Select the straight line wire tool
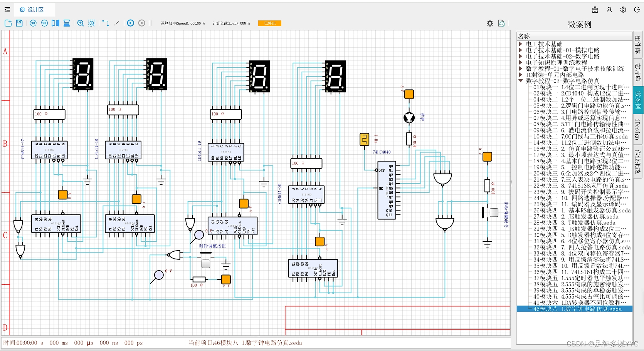This screenshot has height=351, width=644. coord(117,23)
